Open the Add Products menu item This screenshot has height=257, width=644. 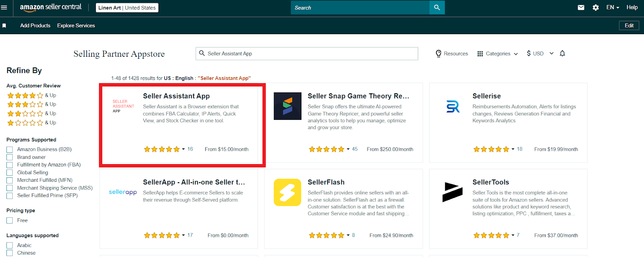point(35,25)
